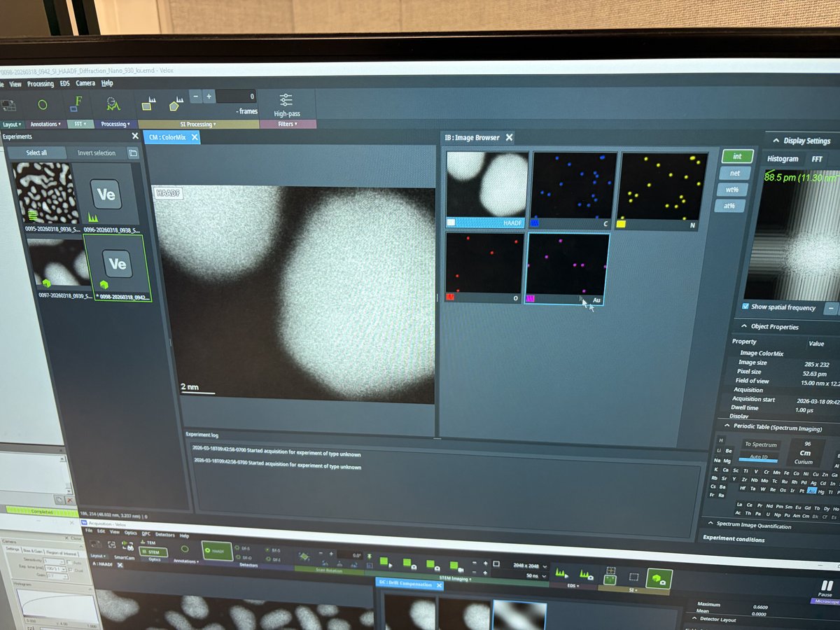Click Pause button in Acquisition window

(x=826, y=589)
